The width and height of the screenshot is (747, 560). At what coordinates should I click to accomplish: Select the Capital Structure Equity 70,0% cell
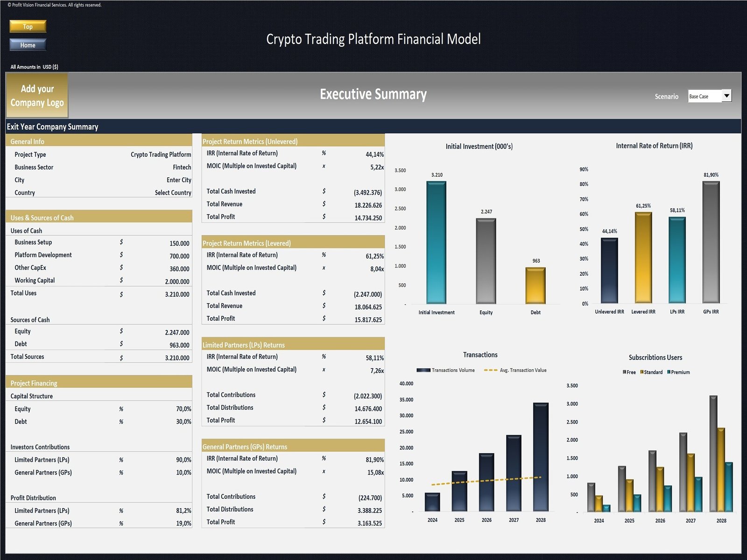tap(183, 409)
